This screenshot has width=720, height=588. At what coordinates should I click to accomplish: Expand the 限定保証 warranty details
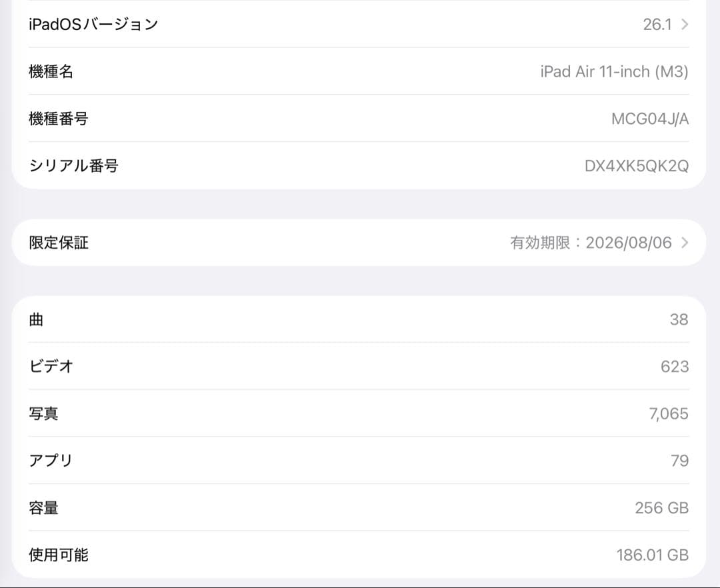click(360, 242)
